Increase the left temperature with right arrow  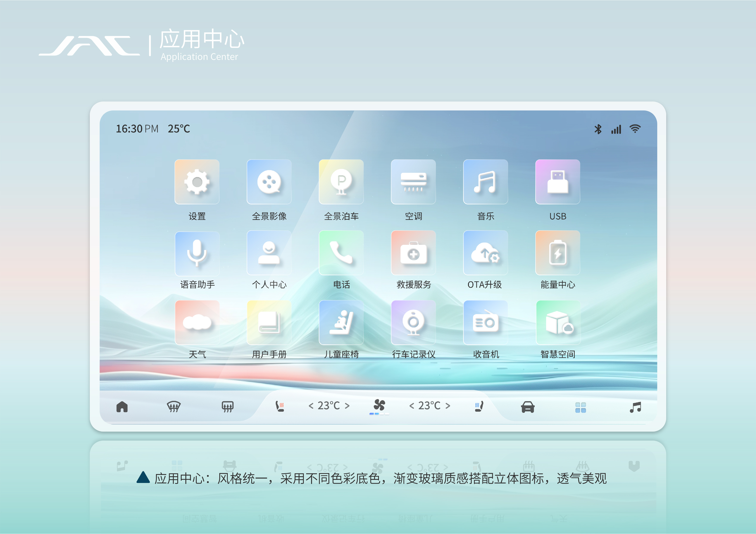347,406
